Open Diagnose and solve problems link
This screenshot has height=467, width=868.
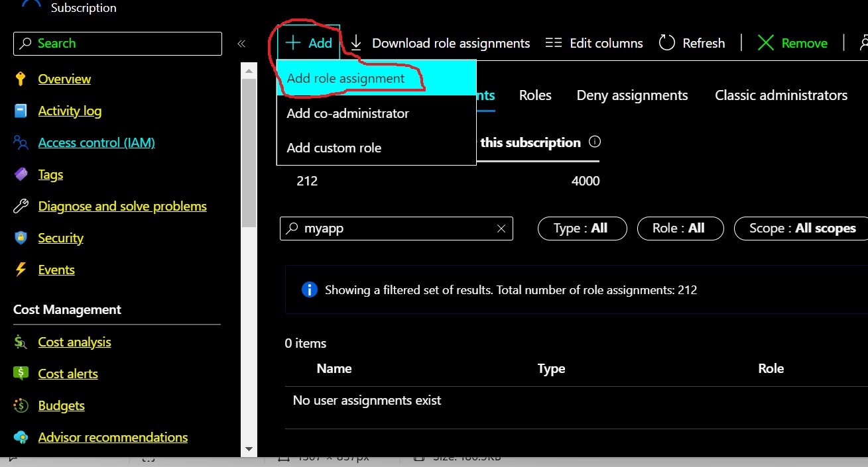coord(123,206)
